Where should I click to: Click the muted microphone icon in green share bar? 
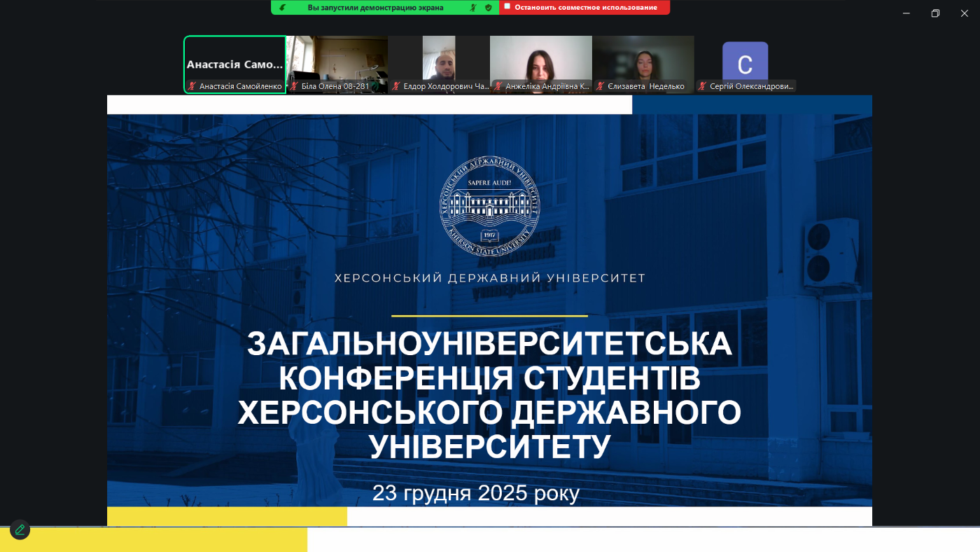point(473,7)
